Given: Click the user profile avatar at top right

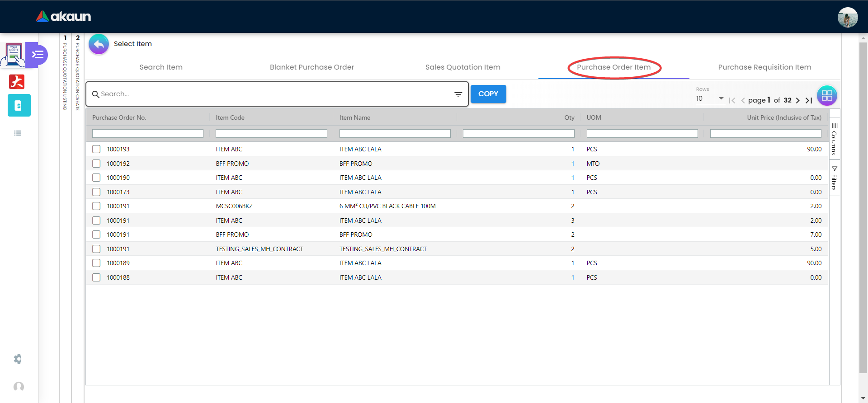Looking at the screenshot, I should pyautogui.click(x=847, y=17).
